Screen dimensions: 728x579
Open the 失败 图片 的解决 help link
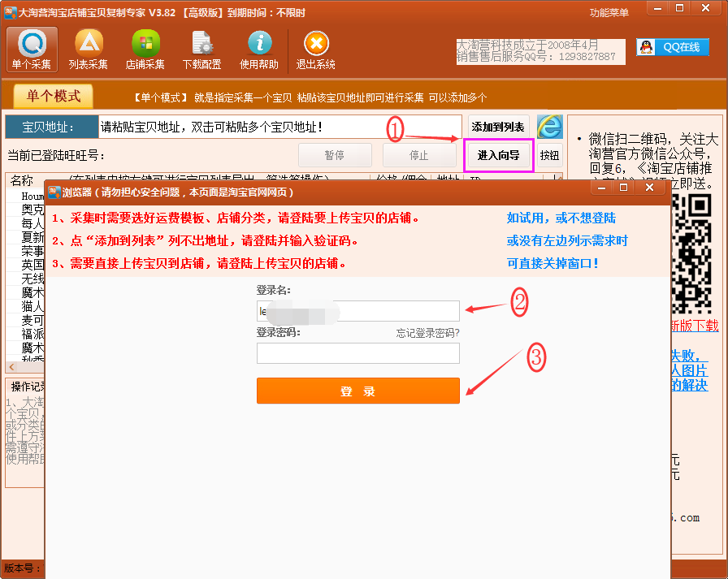click(690, 370)
